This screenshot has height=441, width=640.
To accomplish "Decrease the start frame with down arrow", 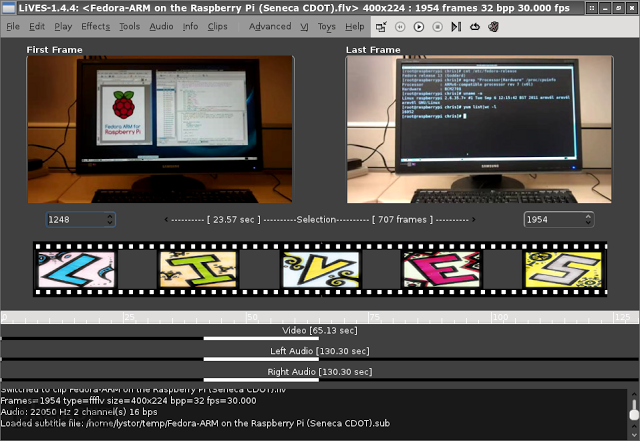I will tap(110, 223).
